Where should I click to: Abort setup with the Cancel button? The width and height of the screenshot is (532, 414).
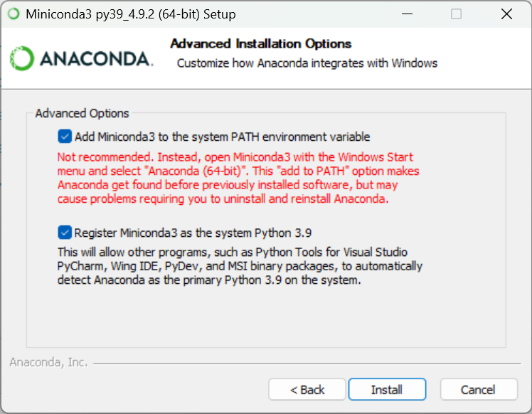pos(479,390)
